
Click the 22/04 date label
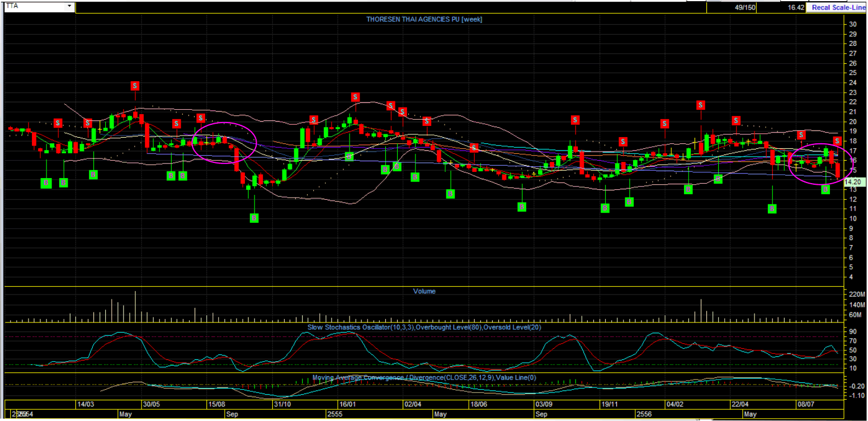click(740, 404)
